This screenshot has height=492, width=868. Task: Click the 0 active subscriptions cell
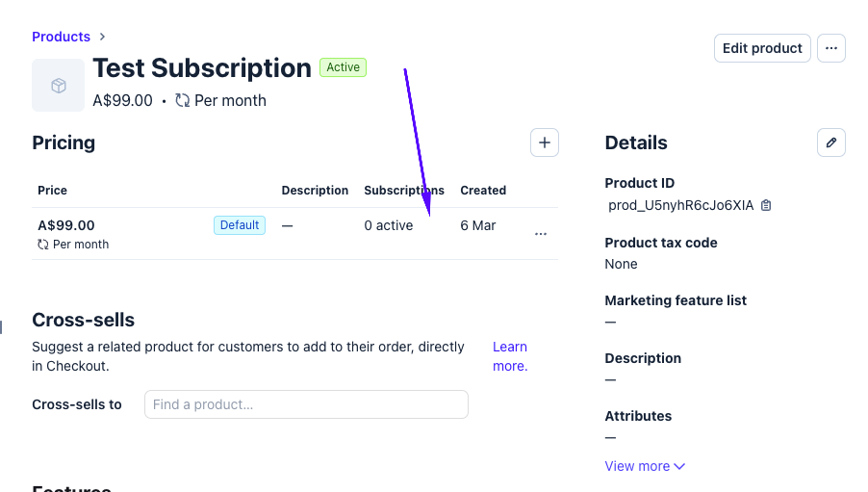[x=389, y=225]
